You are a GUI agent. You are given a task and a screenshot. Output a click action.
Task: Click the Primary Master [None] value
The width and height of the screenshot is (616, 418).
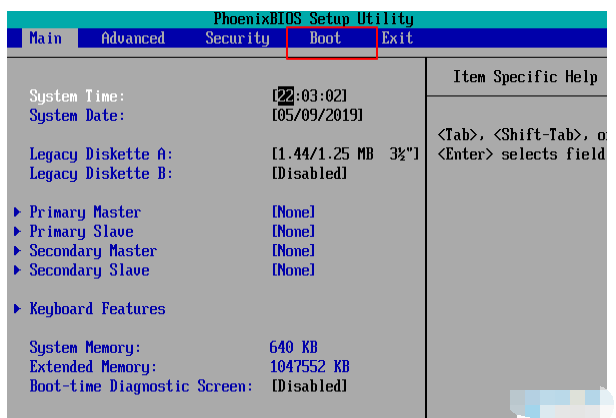293,212
